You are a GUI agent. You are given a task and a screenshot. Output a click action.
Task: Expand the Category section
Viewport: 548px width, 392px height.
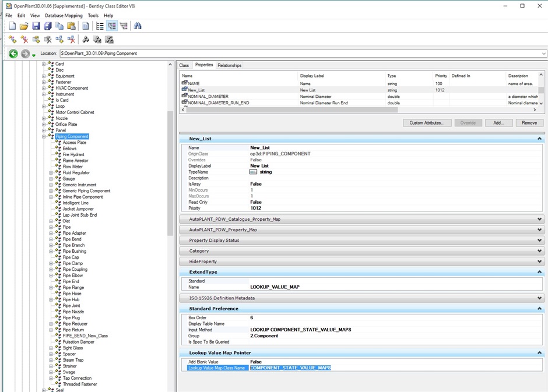coord(540,250)
